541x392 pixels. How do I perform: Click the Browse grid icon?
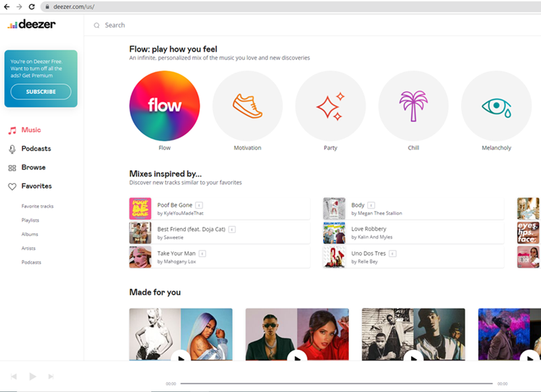(12, 168)
